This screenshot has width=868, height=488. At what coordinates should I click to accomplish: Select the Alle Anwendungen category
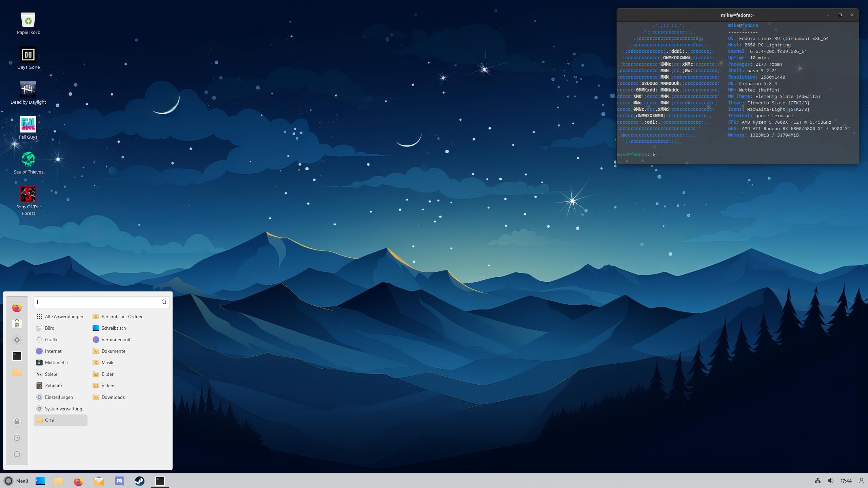[64, 317]
